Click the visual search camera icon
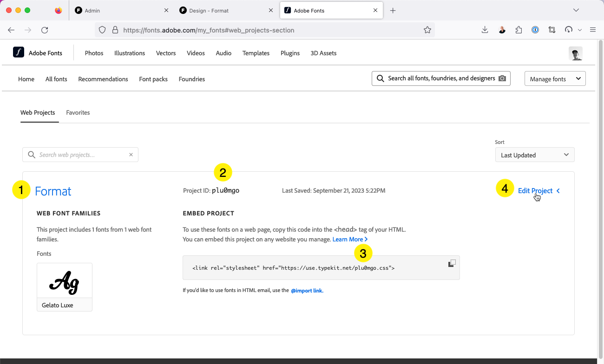Viewport: 604px width, 364px height. [502, 78]
